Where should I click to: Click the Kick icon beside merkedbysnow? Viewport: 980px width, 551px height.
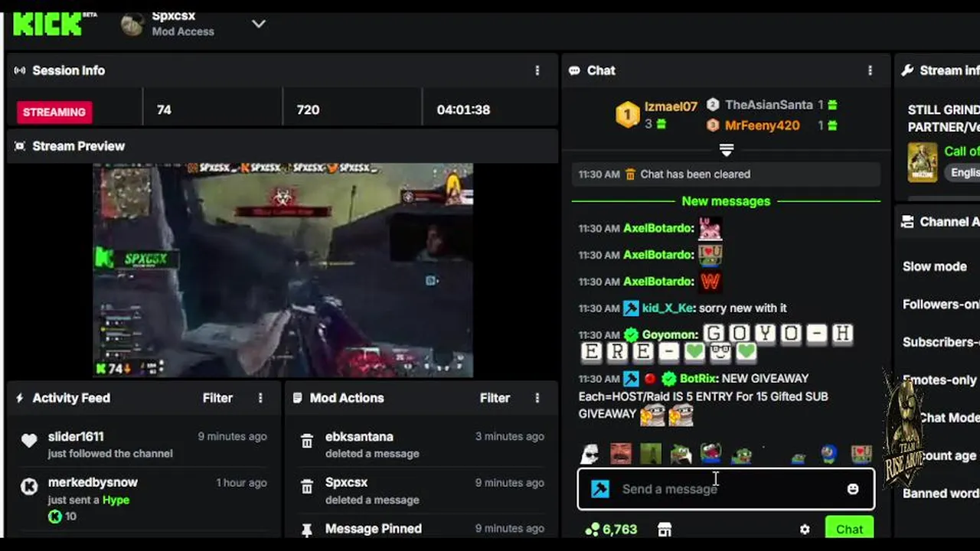pyautogui.click(x=29, y=487)
